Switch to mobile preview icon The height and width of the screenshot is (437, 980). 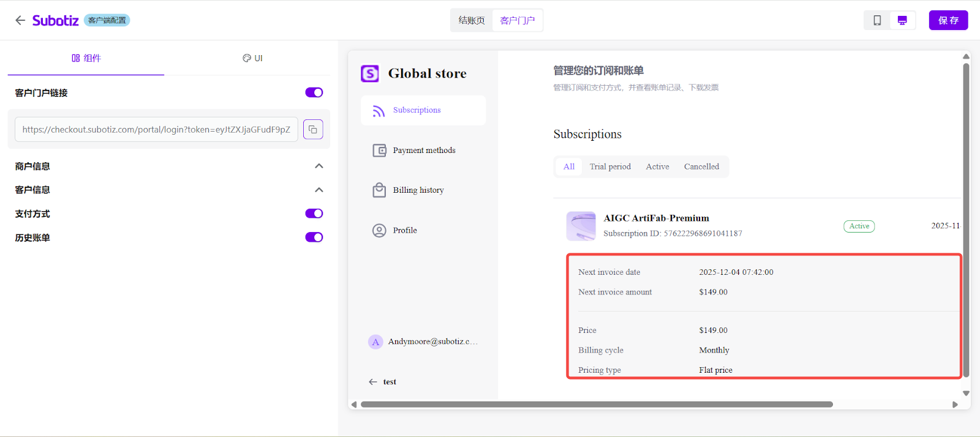pos(877,20)
